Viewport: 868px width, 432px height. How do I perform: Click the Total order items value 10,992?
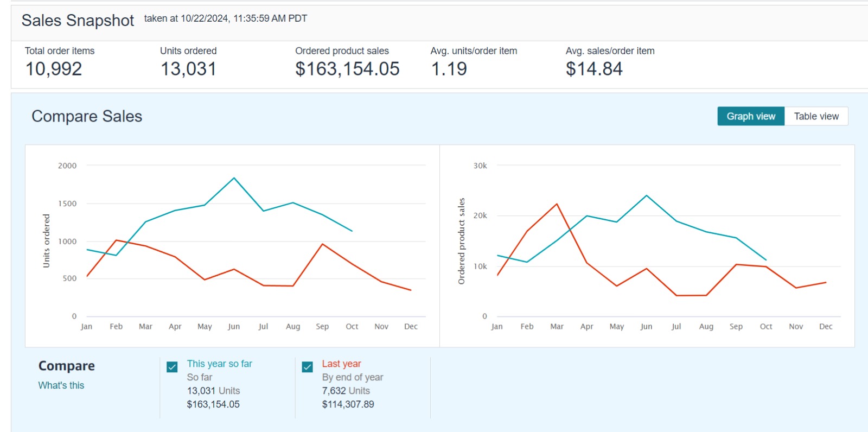(54, 69)
